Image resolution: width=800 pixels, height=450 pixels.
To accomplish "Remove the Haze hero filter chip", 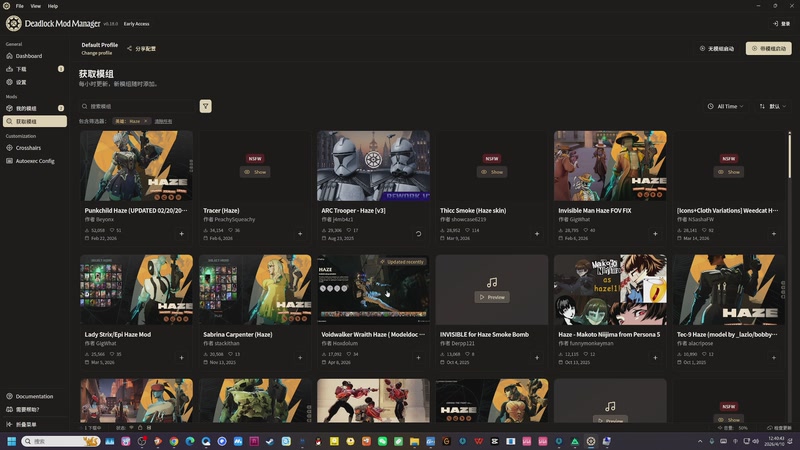I will point(145,121).
